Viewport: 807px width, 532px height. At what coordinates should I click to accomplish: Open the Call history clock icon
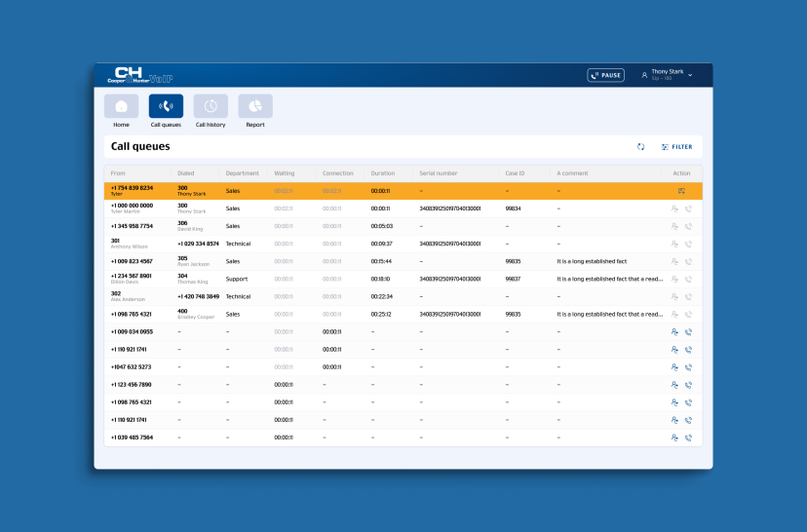pos(211,106)
